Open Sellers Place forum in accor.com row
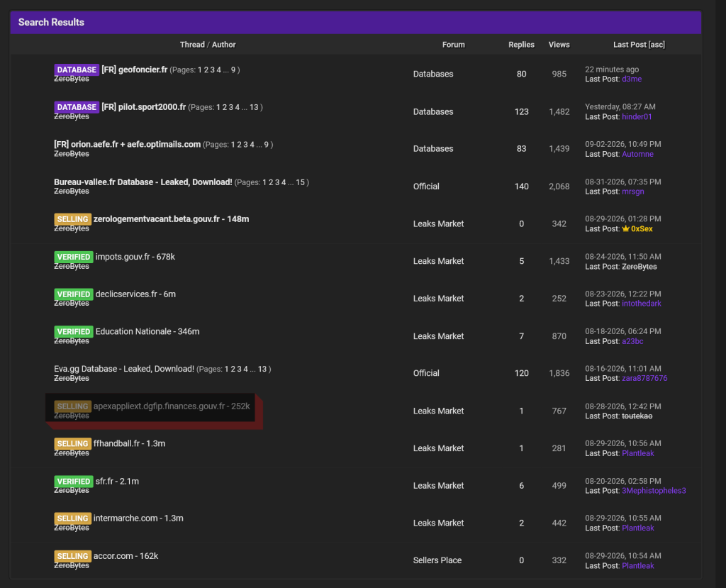This screenshot has height=588, width=726. (x=437, y=560)
